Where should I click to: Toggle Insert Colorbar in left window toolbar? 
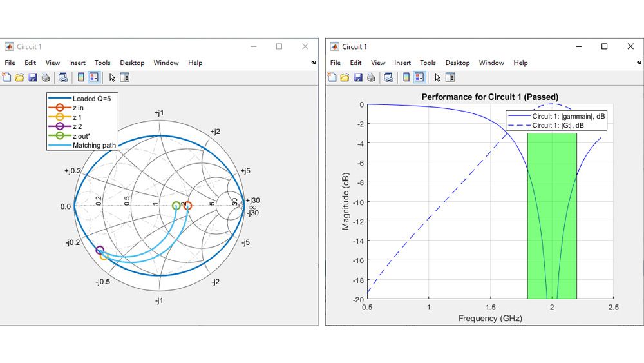coord(81,77)
